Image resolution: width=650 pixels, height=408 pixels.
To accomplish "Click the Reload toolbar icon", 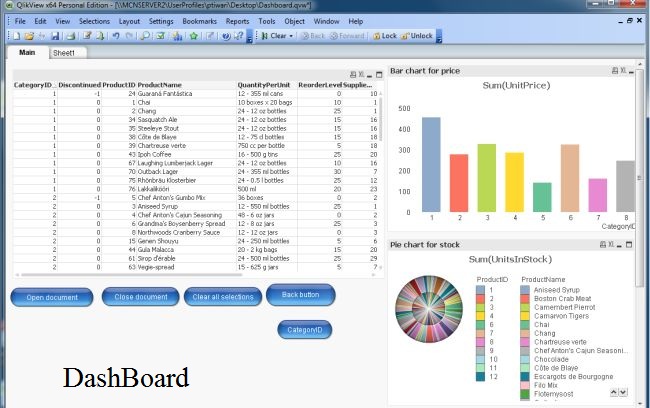I will click(100, 36).
